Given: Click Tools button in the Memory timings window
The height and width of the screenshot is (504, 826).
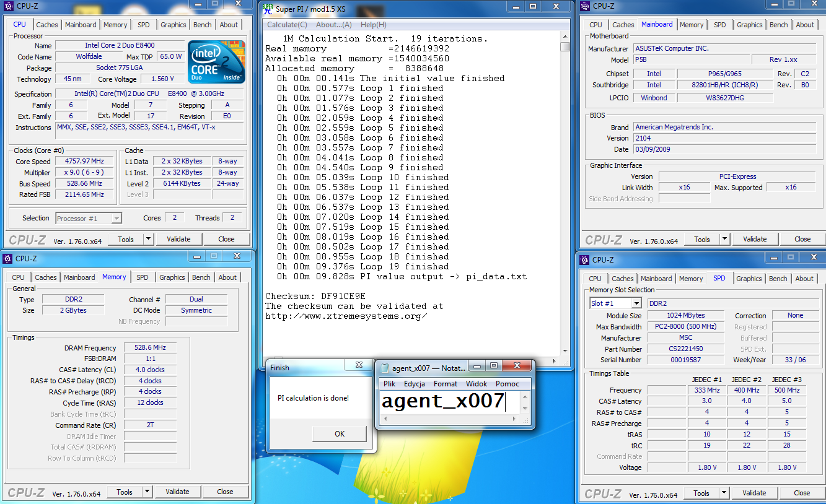Looking at the screenshot, I should point(125,492).
